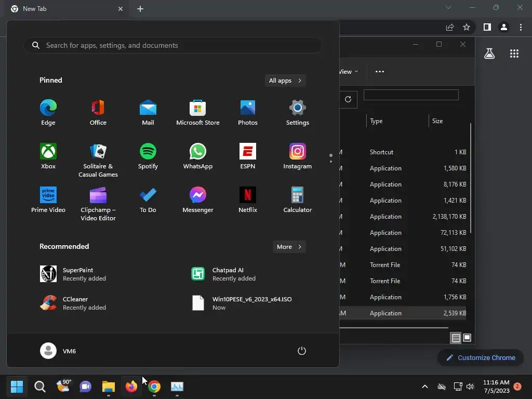Open Chrome Labs flask icon
The image size is (532, 399).
[x=489, y=54]
